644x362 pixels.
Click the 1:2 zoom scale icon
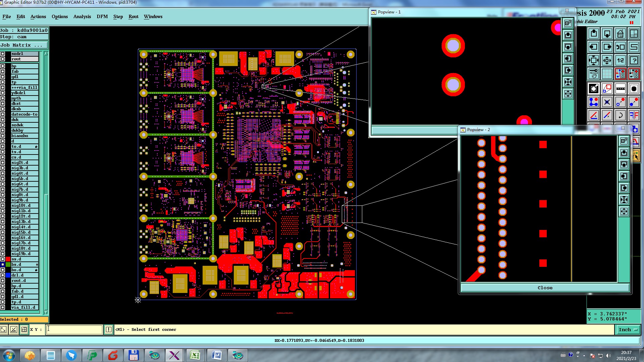[x=620, y=61]
